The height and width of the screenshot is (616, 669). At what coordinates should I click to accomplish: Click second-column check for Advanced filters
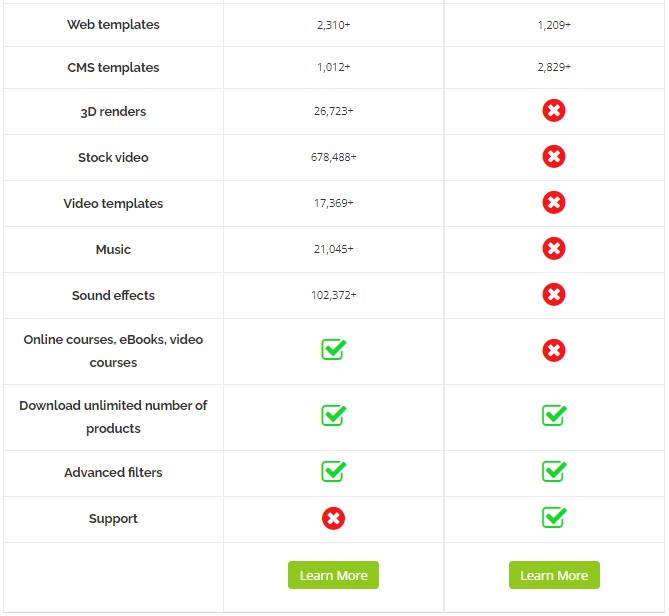coord(554,471)
